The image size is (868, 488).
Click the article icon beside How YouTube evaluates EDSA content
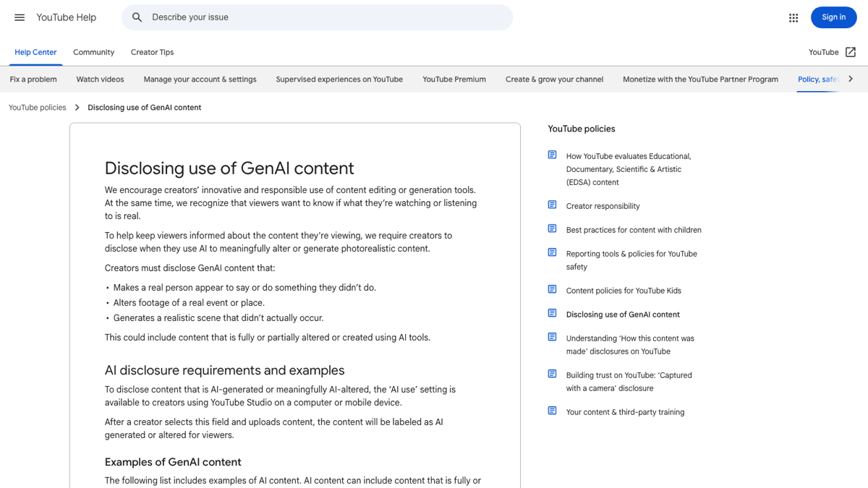pyautogui.click(x=552, y=155)
